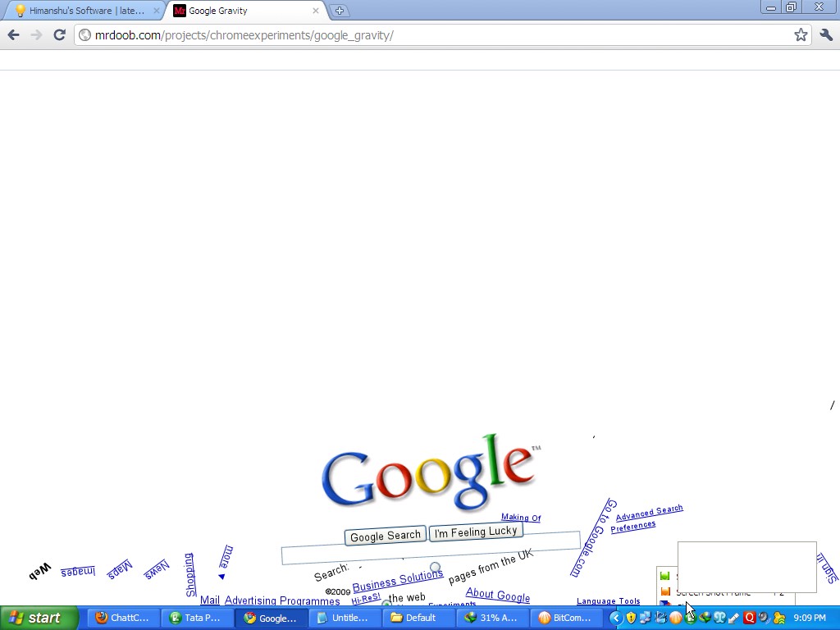This screenshot has height=630, width=840.
Task: Open the flipped News link
Action: 157,569
